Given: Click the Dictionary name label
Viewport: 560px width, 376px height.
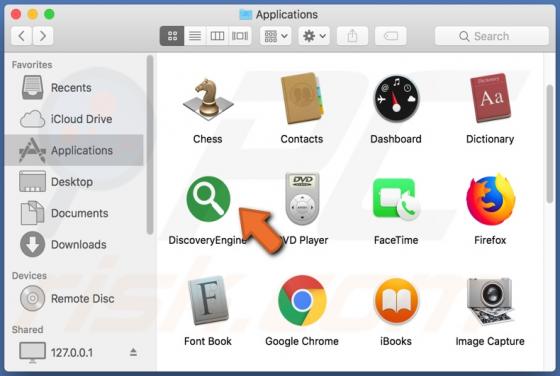Looking at the screenshot, I should (490, 139).
